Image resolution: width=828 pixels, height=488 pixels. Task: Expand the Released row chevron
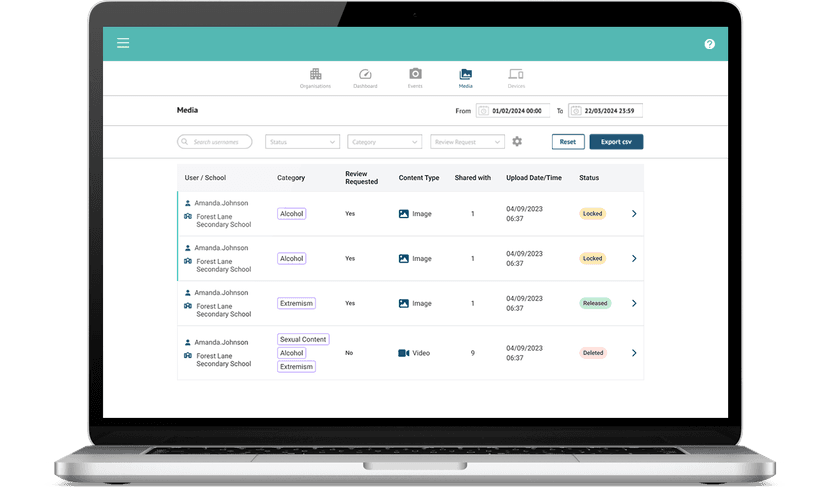pyautogui.click(x=634, y=304)
